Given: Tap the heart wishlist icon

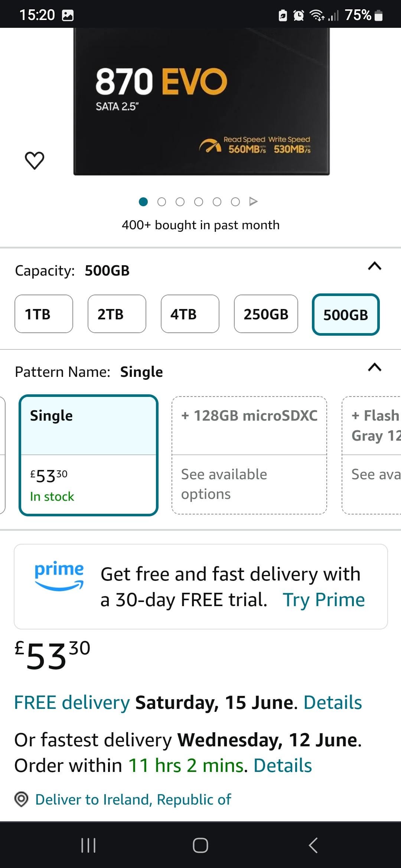Looking at the screenshot, I should tap(35, 161).
